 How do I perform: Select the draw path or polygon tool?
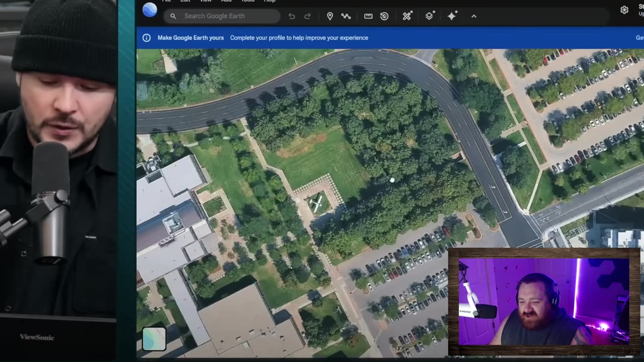click(346, 16)
